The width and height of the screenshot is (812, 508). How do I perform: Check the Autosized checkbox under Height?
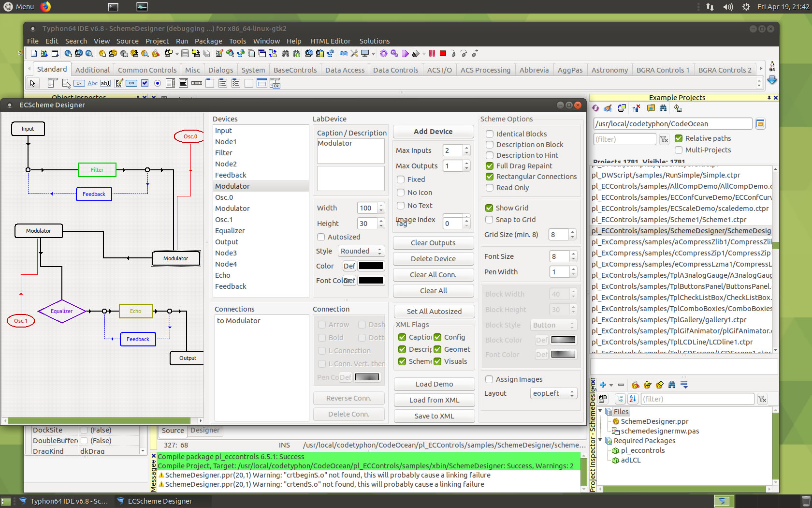click(x=321, y=237)
